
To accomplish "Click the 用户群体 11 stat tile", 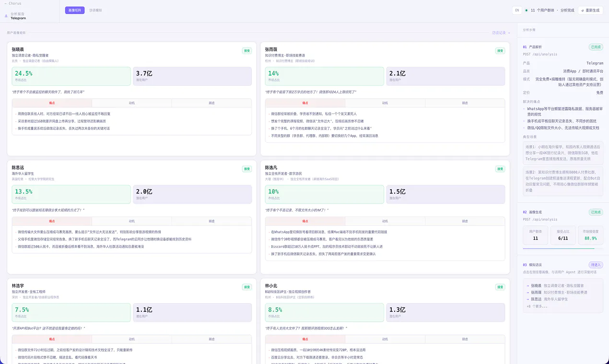I will 535,236.
